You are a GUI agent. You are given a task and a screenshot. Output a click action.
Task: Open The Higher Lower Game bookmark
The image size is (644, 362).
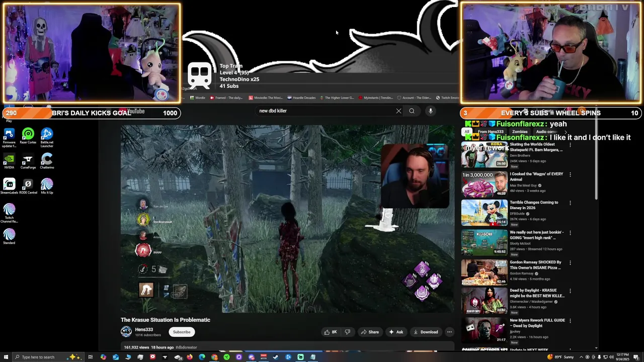click(337, 98)
